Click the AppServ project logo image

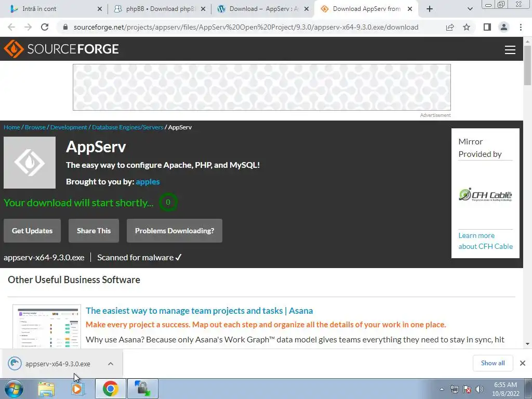30,163
